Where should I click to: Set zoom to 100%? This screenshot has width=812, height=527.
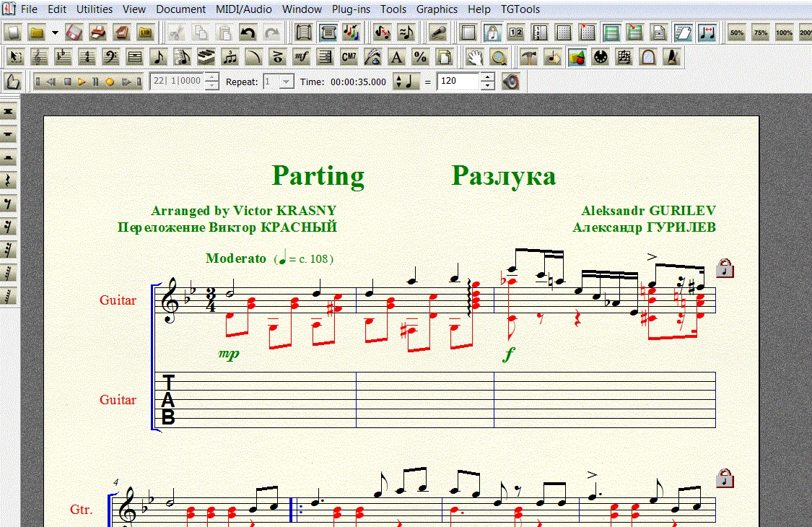[x=784, y=33]
